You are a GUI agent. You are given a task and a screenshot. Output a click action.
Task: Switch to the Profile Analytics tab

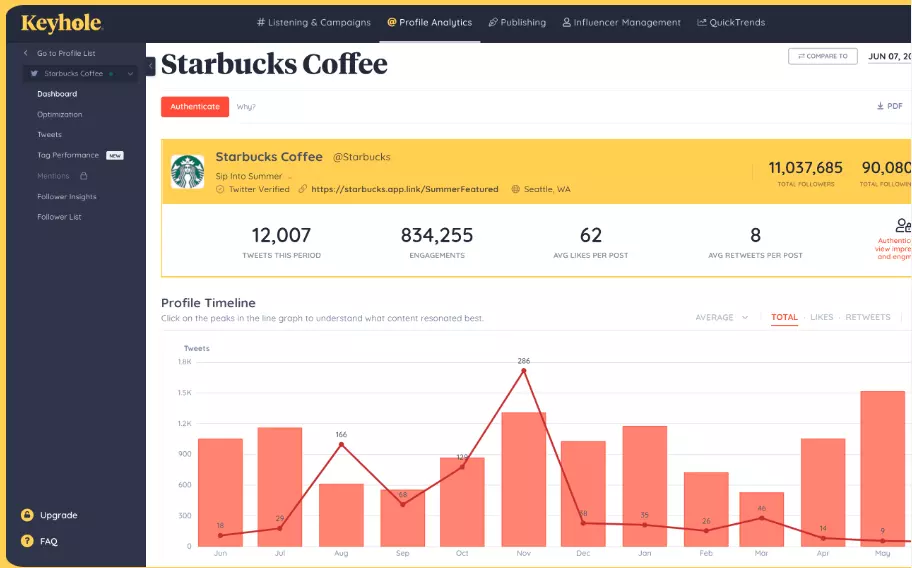pos(430,23)
